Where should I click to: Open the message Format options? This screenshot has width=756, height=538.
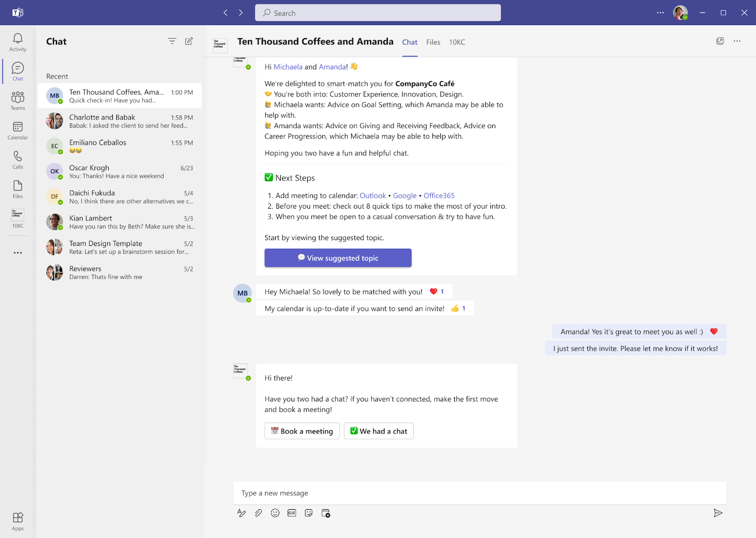point(241,513)
